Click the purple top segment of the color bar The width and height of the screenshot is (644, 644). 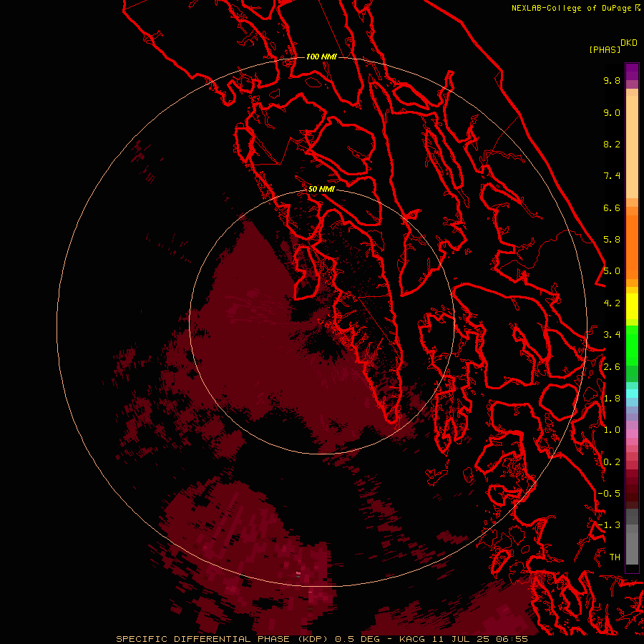pyautogui.click(x=632, y=72)
